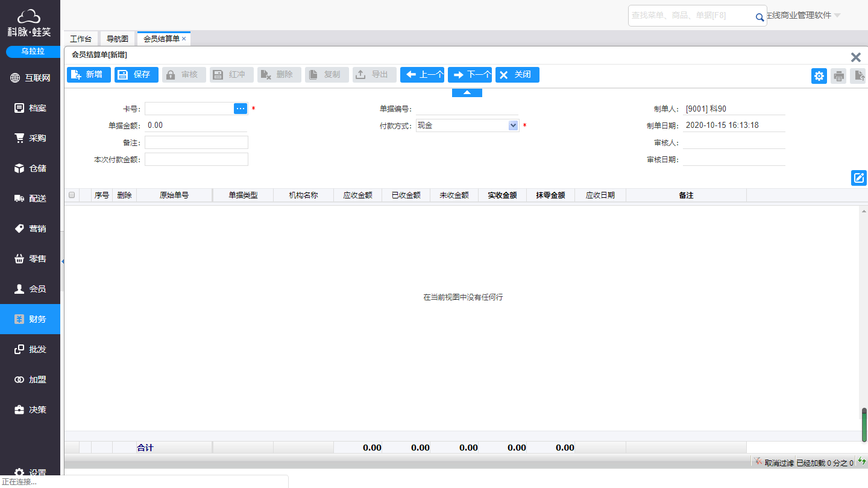Open the 加盟 sidebar module
Image resolution: width=868 pixels, height=488 pixels.
coord(30,379)
